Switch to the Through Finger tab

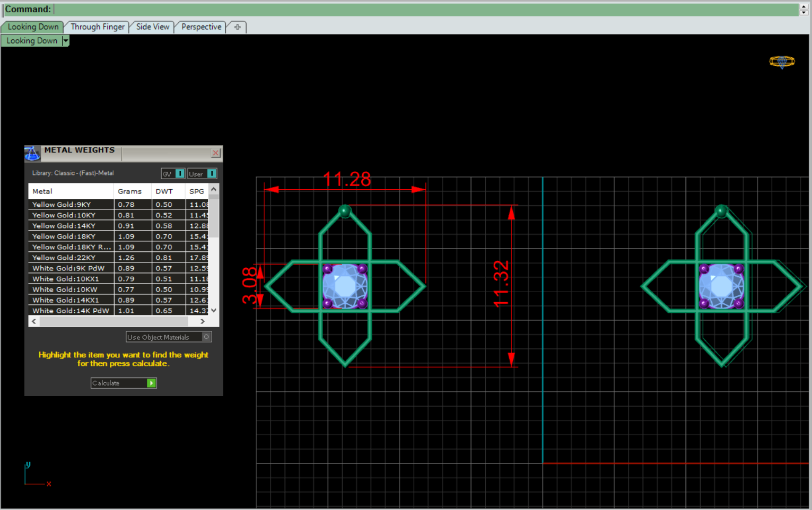point(98,27)
